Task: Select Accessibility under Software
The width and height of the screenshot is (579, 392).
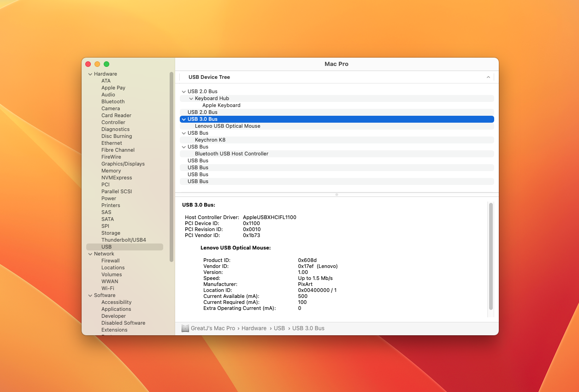Action: 117,302
